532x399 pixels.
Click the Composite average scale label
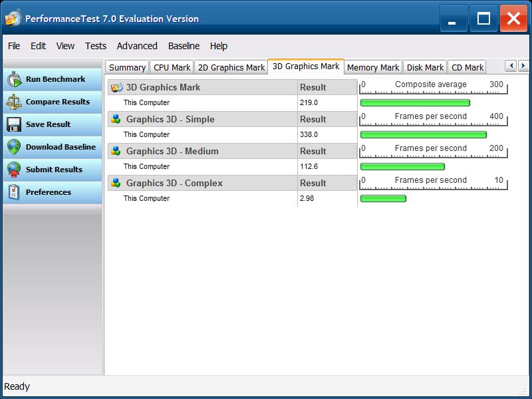click(430, 84)
